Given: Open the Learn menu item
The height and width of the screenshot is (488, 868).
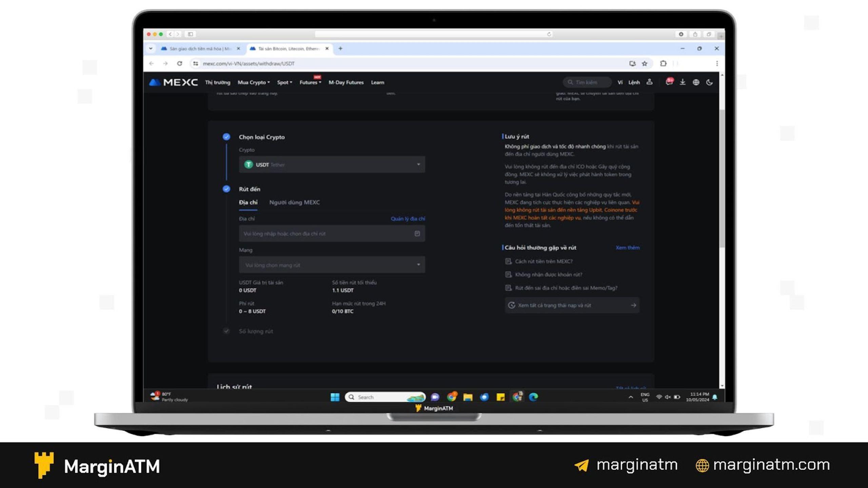Looking at the screenshot, I should (x=377, y=82).
